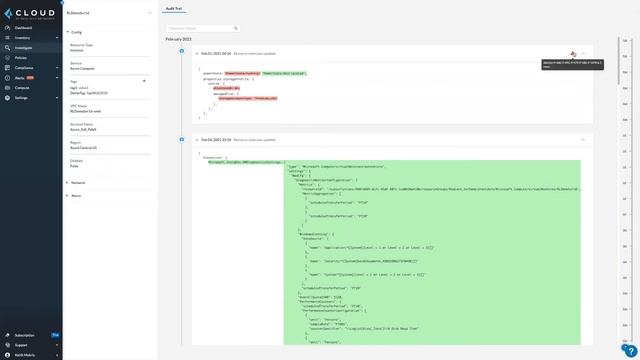This screenshot has height=360, width=640.
Task: Click the Compliance icon in sidebar
Action: click(7, 68)
